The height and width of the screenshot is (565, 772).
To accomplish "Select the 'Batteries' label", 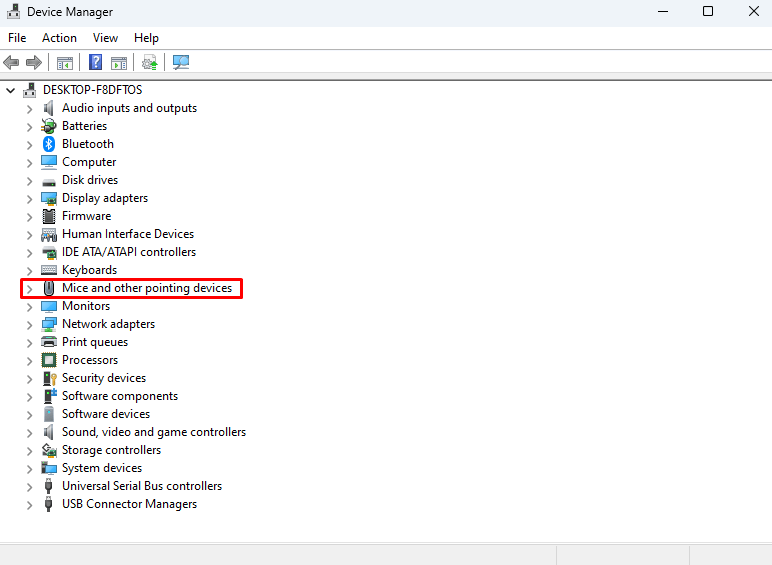I will coord(84,126).
